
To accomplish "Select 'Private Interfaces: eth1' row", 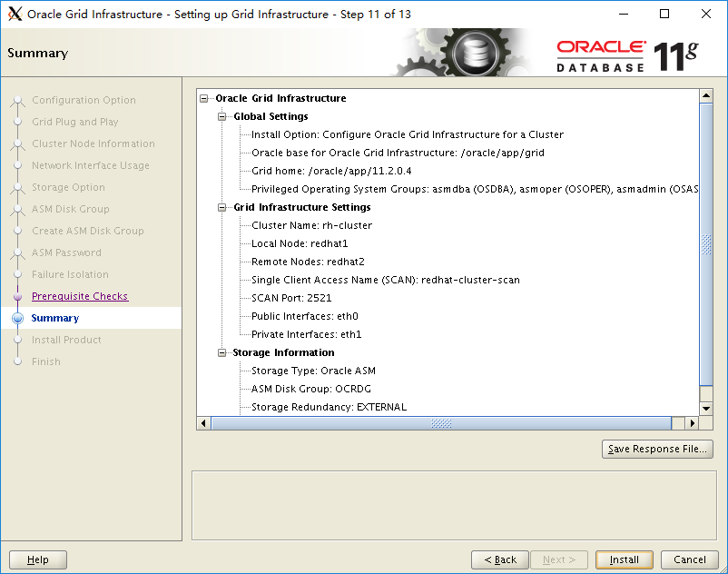I will pos(307,334).
